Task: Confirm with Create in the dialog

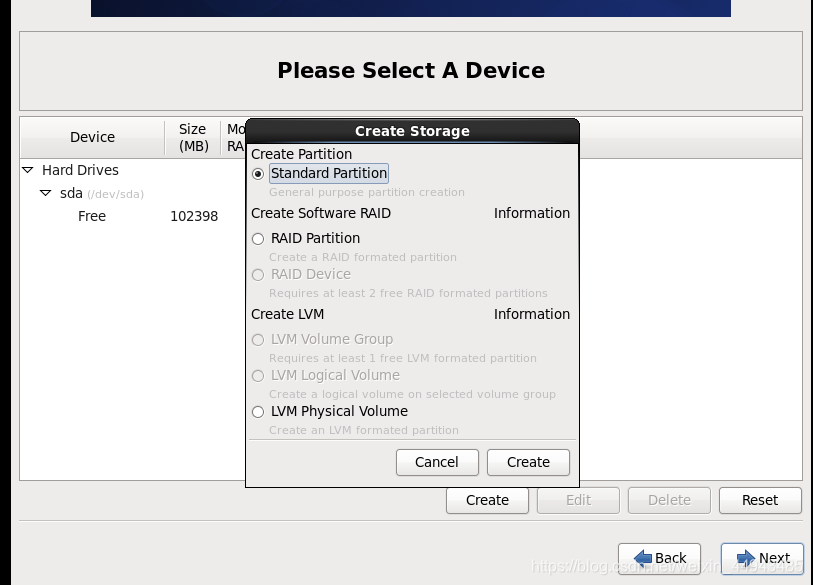Action: (x=528, y=462)
